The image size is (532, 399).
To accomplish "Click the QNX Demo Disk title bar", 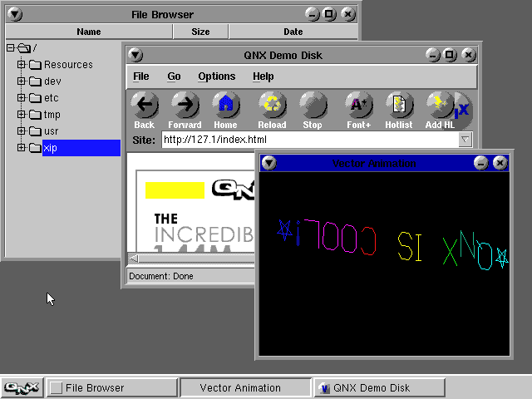I will click(x=283, y=55).
